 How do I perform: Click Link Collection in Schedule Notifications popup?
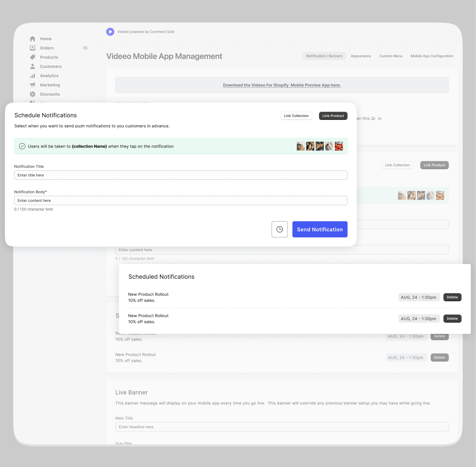tap(296, 116)
